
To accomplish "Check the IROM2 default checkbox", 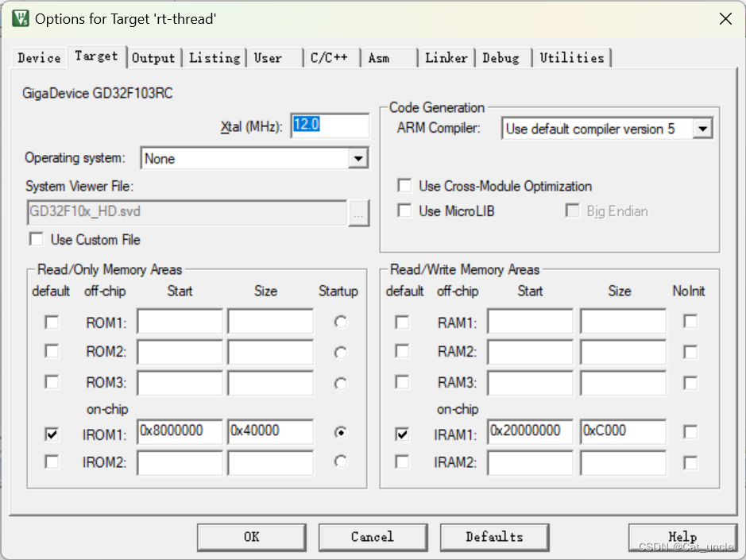I will (52, 462).
